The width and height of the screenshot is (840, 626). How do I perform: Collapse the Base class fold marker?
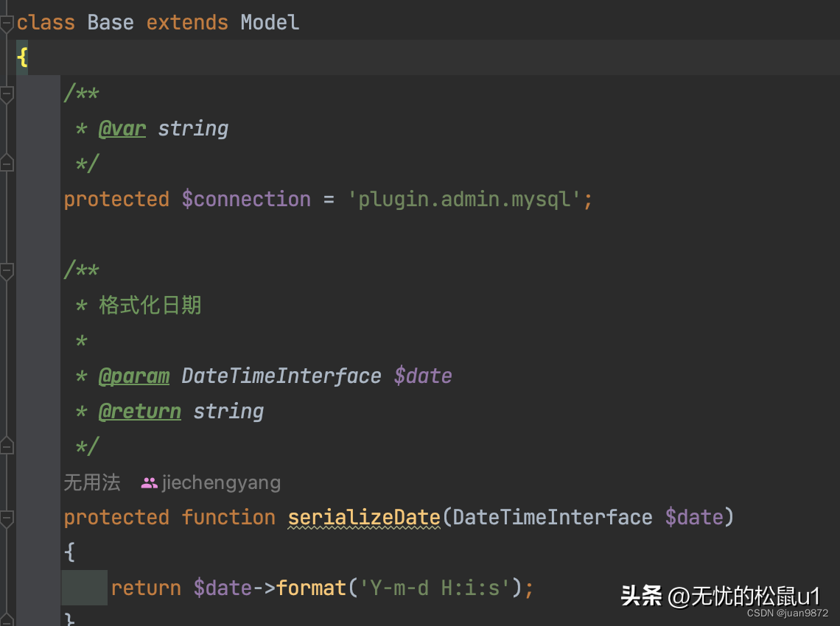(x=7, y=23)
